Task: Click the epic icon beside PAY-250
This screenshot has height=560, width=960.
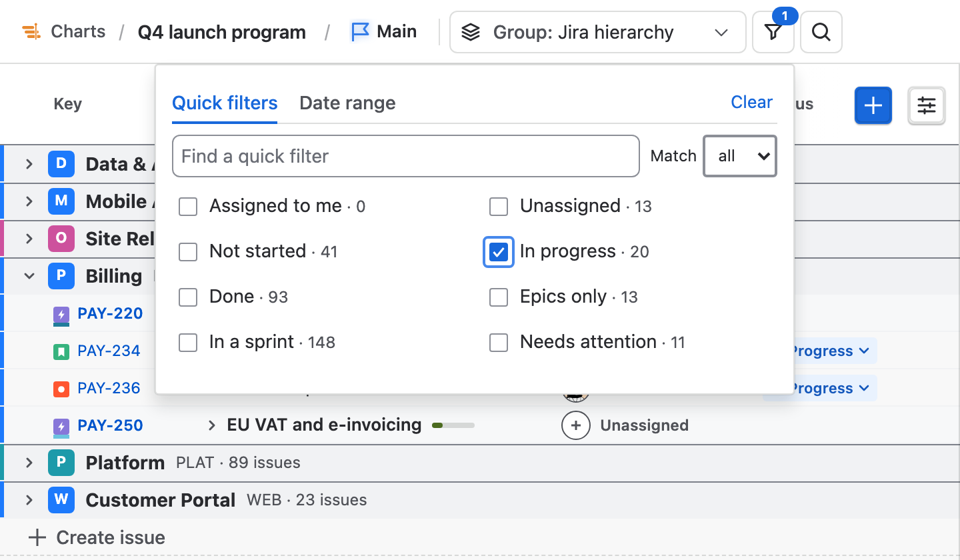Action: pyautogui.click(x=61, y=425)
